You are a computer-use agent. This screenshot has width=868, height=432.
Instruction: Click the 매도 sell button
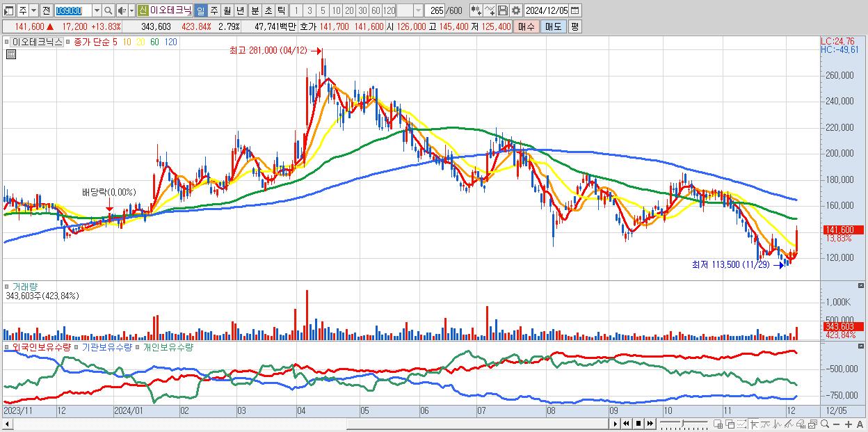(x=554, y=26)
